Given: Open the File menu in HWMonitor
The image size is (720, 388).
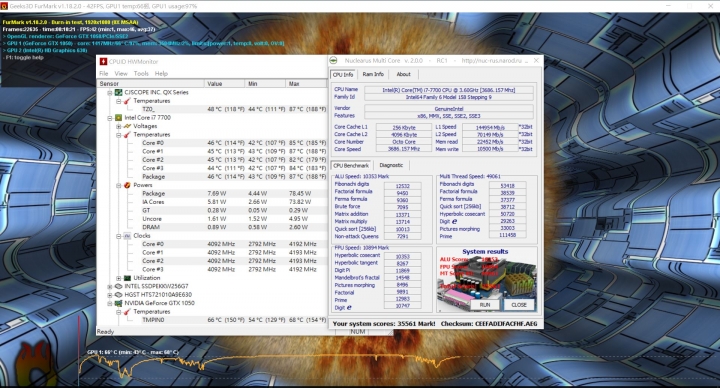Looking at the screenshot, I should pos(104,73).
